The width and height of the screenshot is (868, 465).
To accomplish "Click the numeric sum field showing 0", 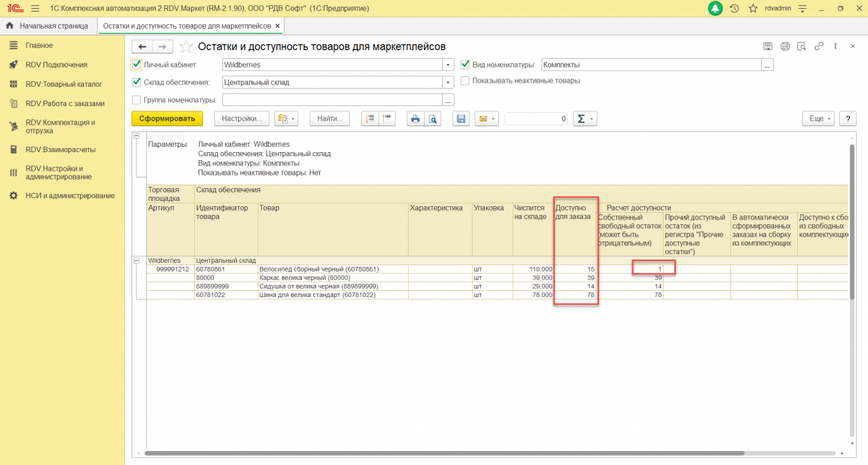I will [x=536, y=119].
